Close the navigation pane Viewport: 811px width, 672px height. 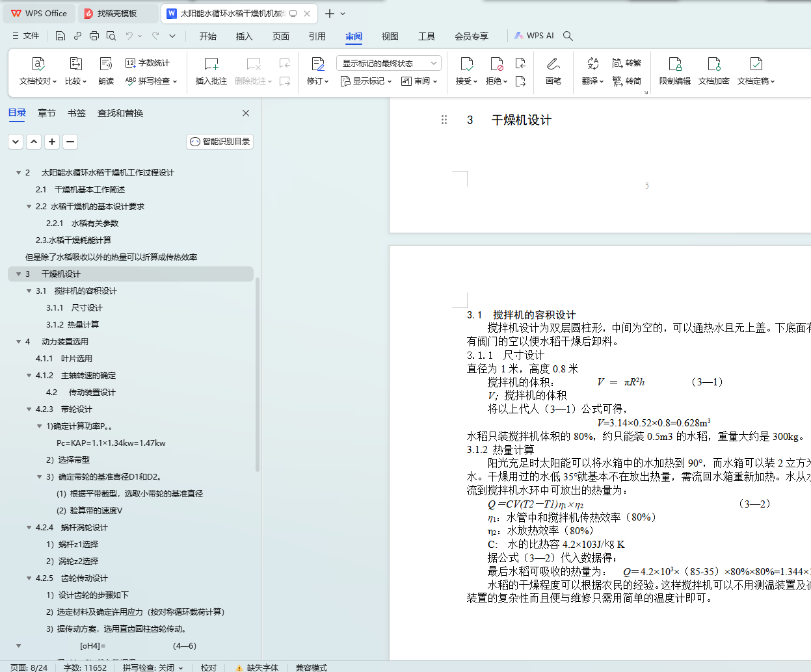pos(246,113)
